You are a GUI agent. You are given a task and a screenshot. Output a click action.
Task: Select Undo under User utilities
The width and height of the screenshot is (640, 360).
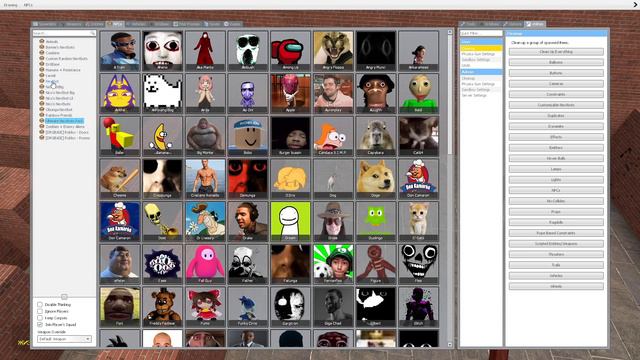coord(466,65)
